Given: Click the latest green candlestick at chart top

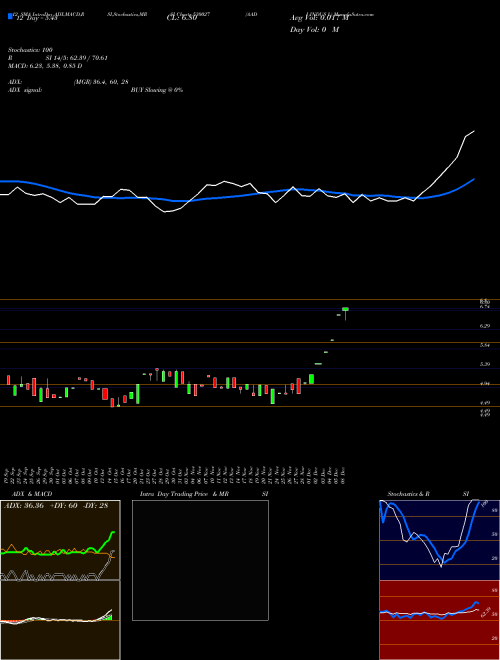Looking at the screenshot, I should (346, 309).
